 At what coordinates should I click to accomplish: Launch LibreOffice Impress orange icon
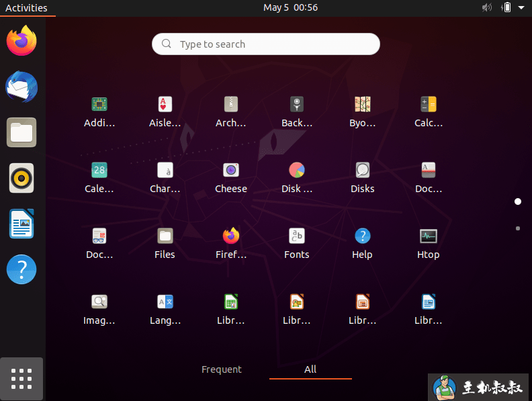(363, 302)
